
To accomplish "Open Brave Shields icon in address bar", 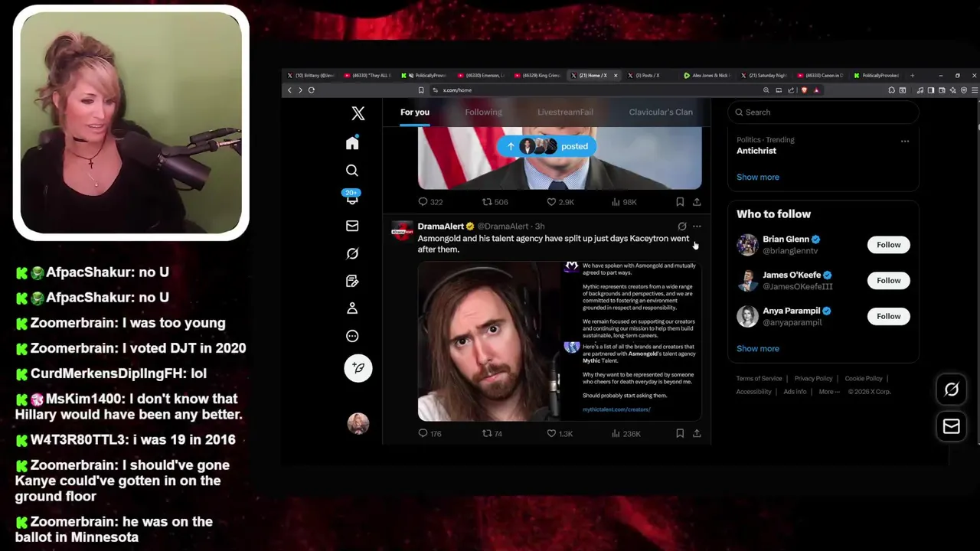I will [804, 90].
